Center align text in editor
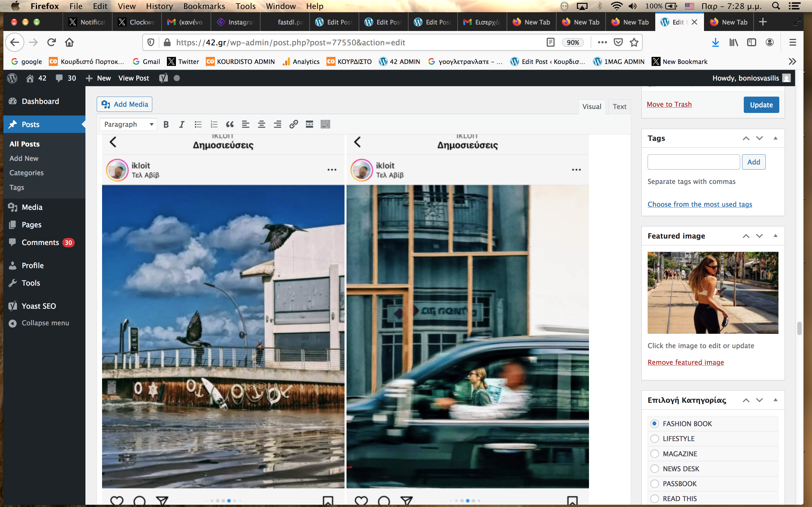Viewport: 812px width, 507px height. click(261, 124)
